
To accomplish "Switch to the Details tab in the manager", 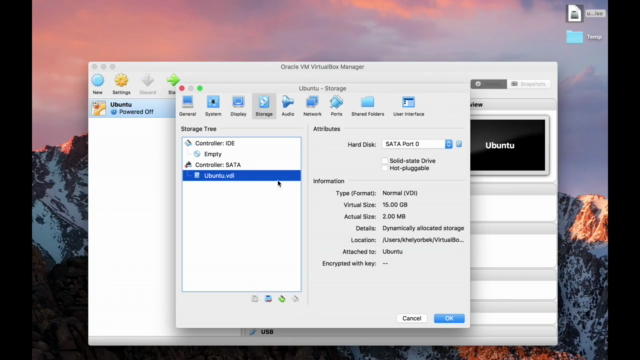I will pyautogui.click(x=489, y=84).
